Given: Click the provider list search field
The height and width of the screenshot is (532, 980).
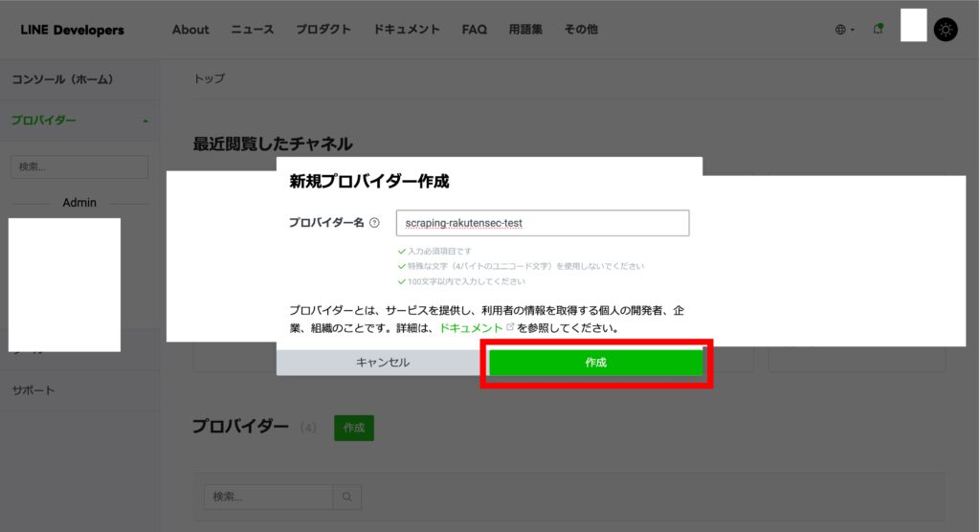Looking at the screenshot, I should 269,497.
